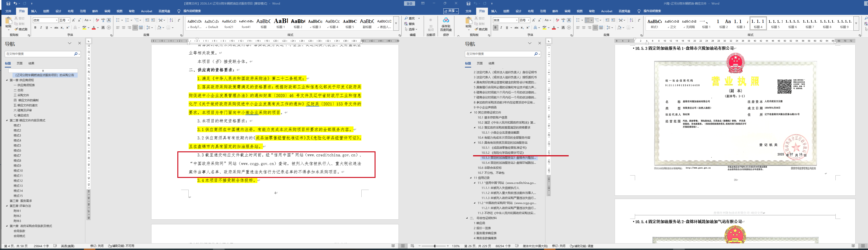868x250 pixels.
Task: Use Format Painter in left window
Action: pyautogui.click(x=21, y=29)
